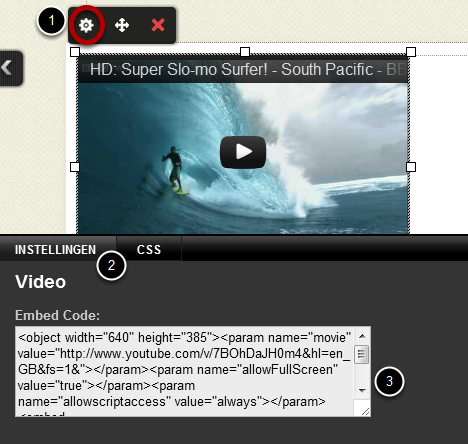The image size is (468, 444).
Task: Select the top-right resize handle of video
Action: tap(411, 52)
